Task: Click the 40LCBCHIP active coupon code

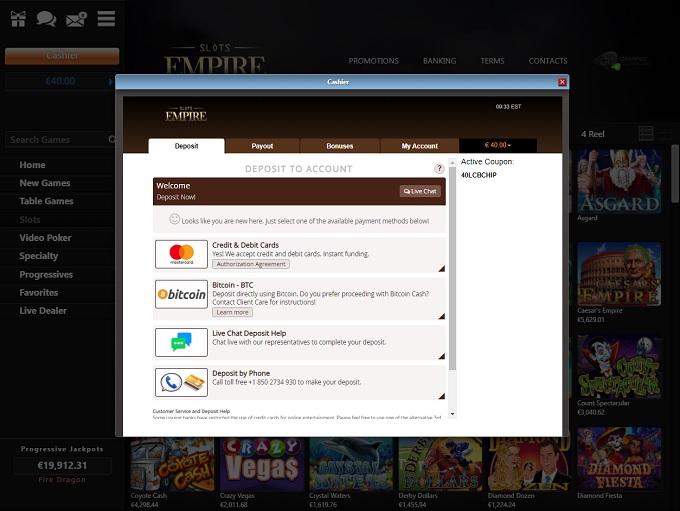Action: (479, 175)
